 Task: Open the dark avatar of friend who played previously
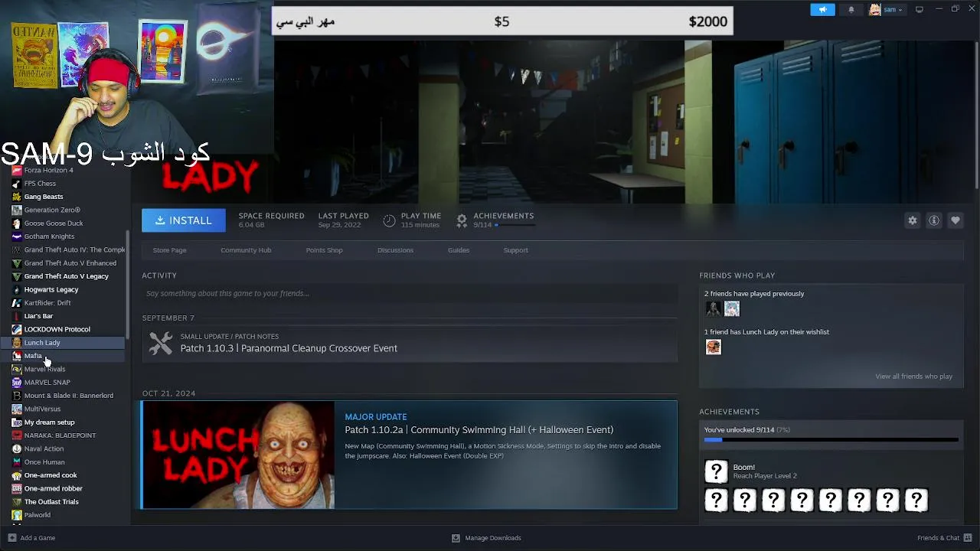point(713,309)
